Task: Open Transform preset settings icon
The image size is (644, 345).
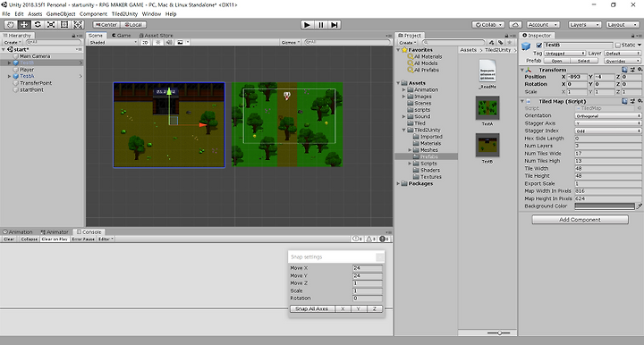Action: [633, 70]
